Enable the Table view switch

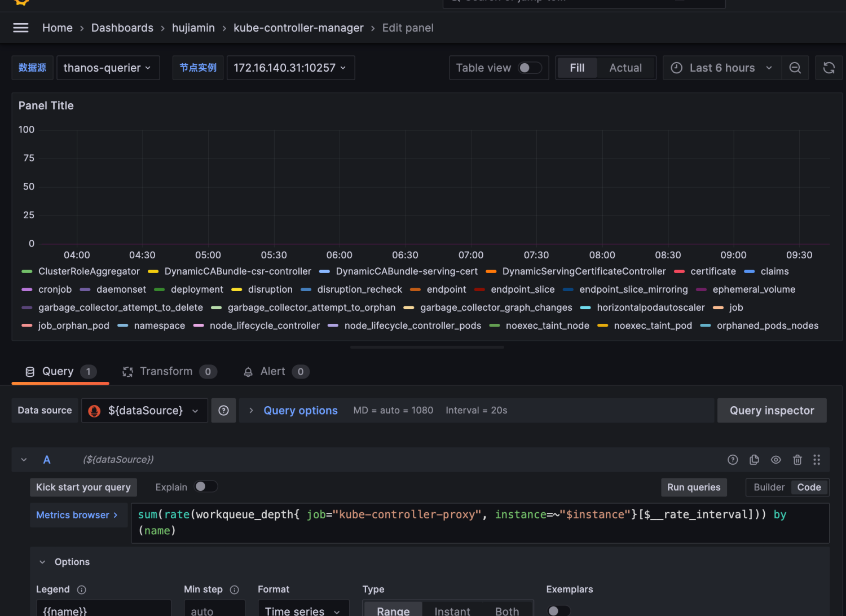click(530, 68)
